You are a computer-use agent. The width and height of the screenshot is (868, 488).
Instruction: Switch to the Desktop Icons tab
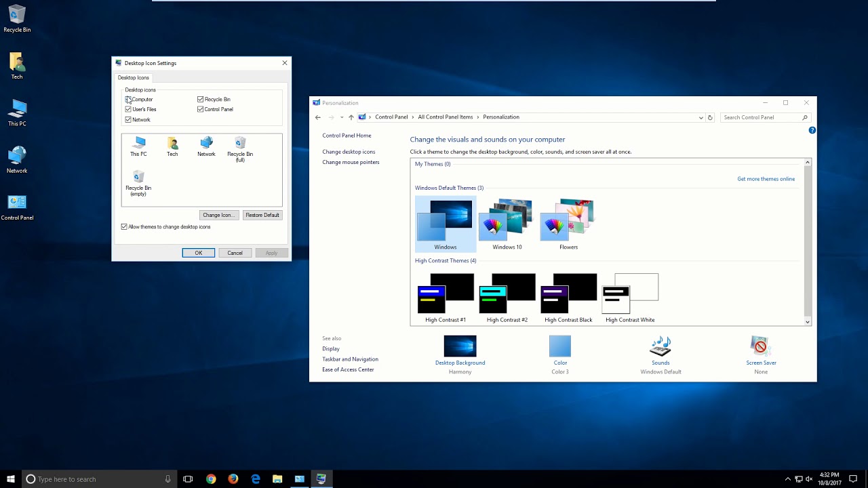click(133, 77)
